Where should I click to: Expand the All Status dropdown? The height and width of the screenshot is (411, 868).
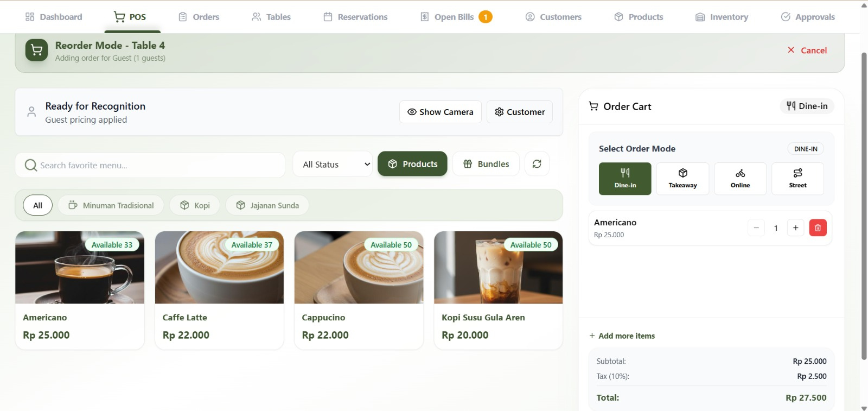(x=333, y=164)
